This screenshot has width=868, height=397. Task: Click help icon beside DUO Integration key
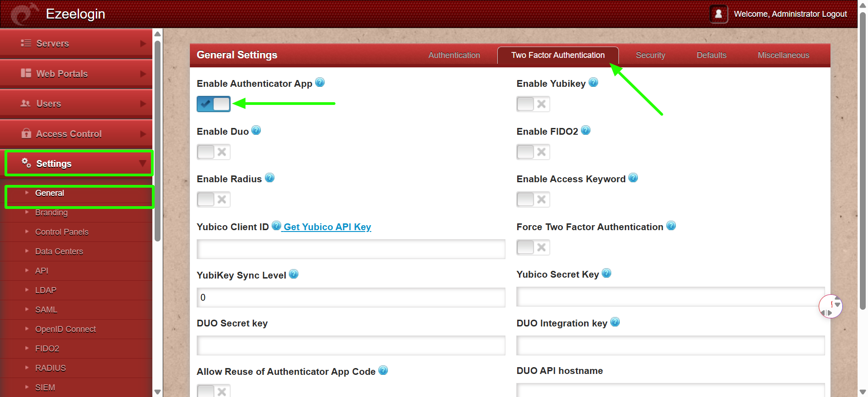click(615, 322)
